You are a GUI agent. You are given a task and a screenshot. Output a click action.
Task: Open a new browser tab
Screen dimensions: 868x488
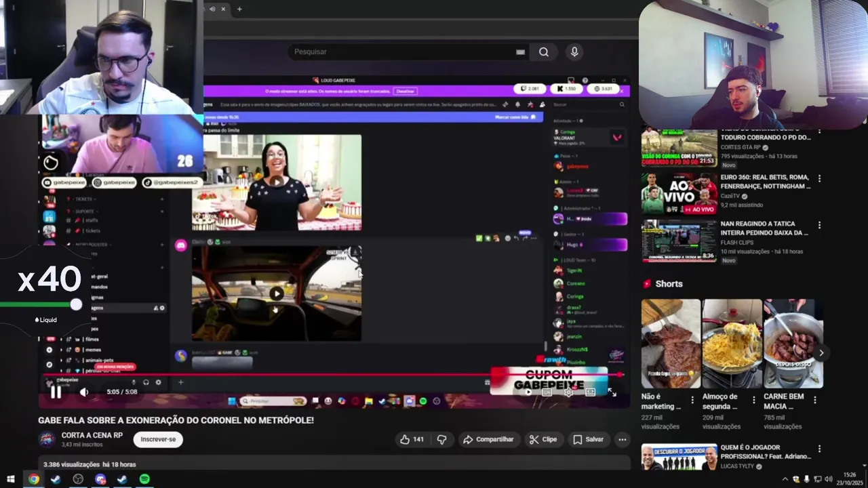pyautogui.click(x=239, y=9)
